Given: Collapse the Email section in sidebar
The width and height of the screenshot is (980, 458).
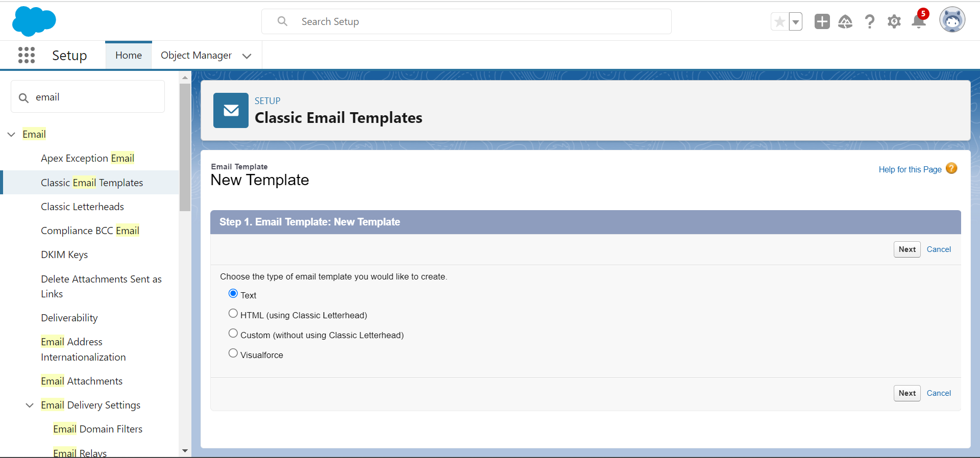Looking at the screenshot, I should [11, 134].
